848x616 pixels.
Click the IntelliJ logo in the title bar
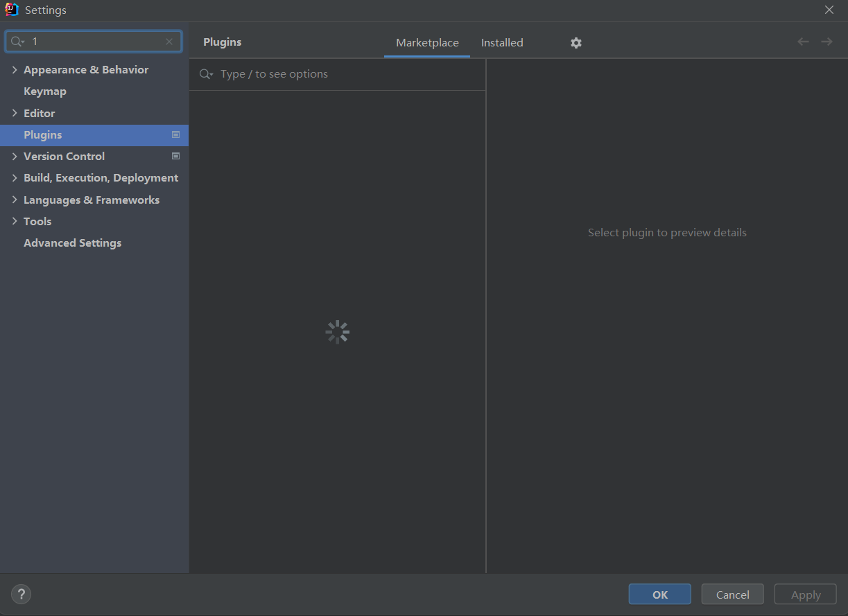click(x=12, y=10)
